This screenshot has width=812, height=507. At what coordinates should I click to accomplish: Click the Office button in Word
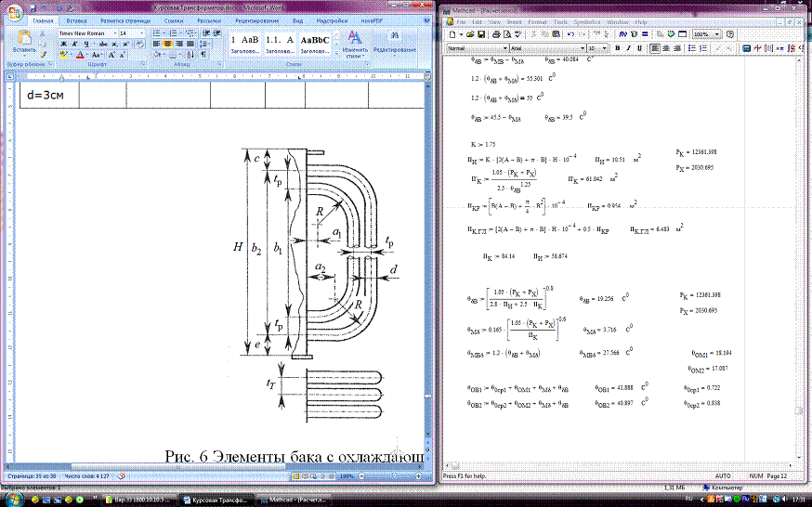(x=14, y=11)
